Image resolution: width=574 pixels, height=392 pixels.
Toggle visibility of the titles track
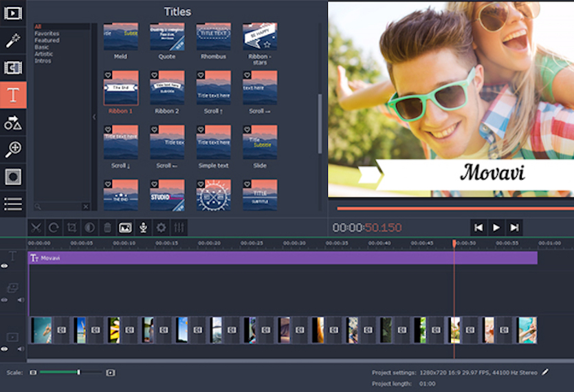tap(4, 266)
